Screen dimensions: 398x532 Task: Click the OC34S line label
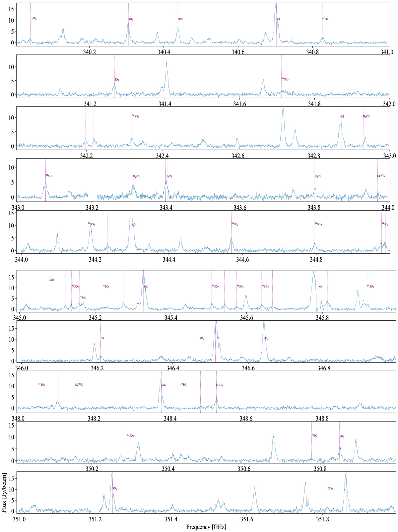click(x=381, y=176)
